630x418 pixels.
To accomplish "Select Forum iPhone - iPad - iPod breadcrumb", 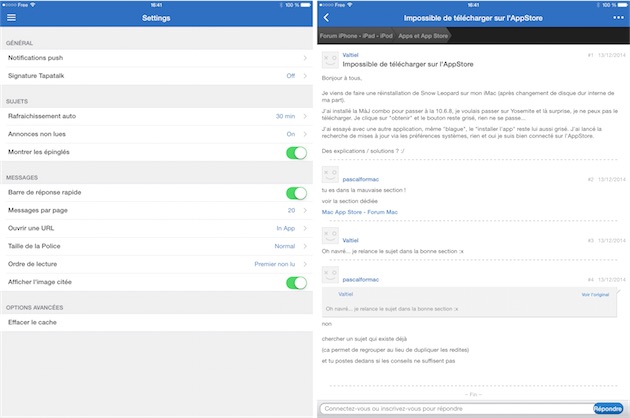I will click(356, 36).
